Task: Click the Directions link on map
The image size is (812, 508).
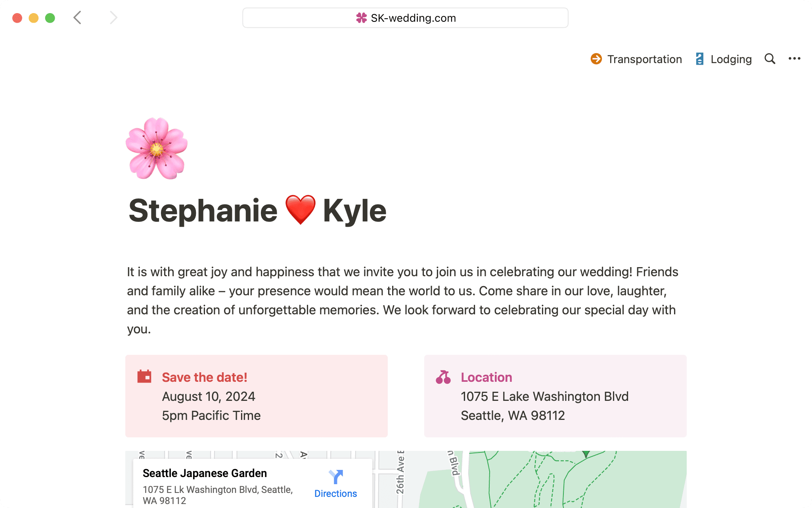Action: pyautogui.click(x=335, y=493)
